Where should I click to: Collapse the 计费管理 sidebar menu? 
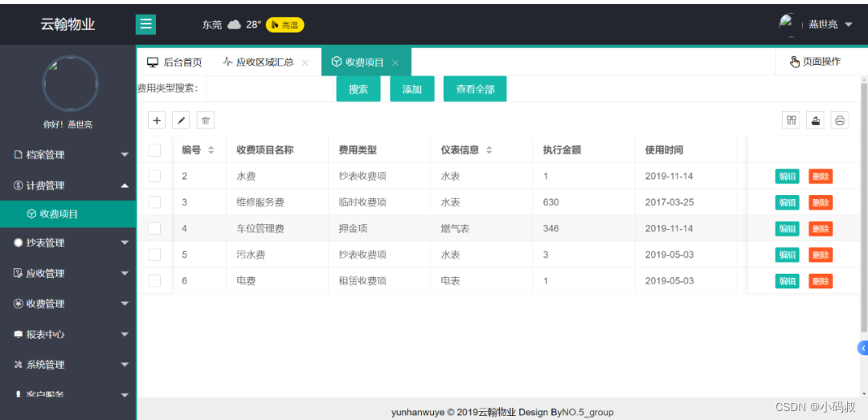pyautogui.click(x=68, y=186)
